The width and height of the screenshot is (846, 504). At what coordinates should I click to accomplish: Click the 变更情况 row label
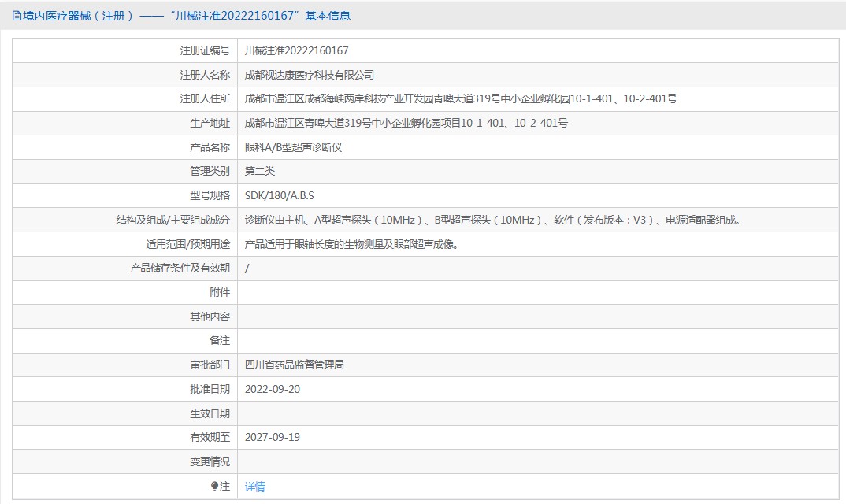210,461
